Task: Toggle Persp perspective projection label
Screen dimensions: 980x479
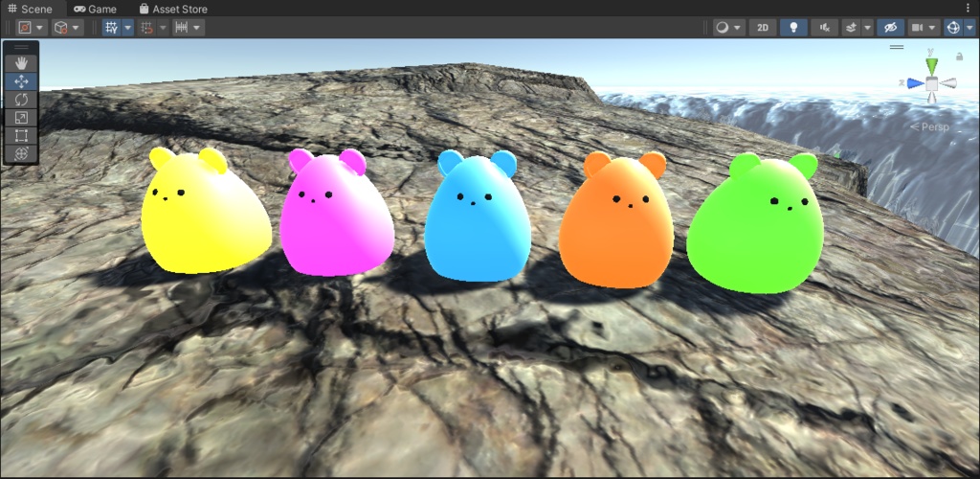Action: [929, 127]
